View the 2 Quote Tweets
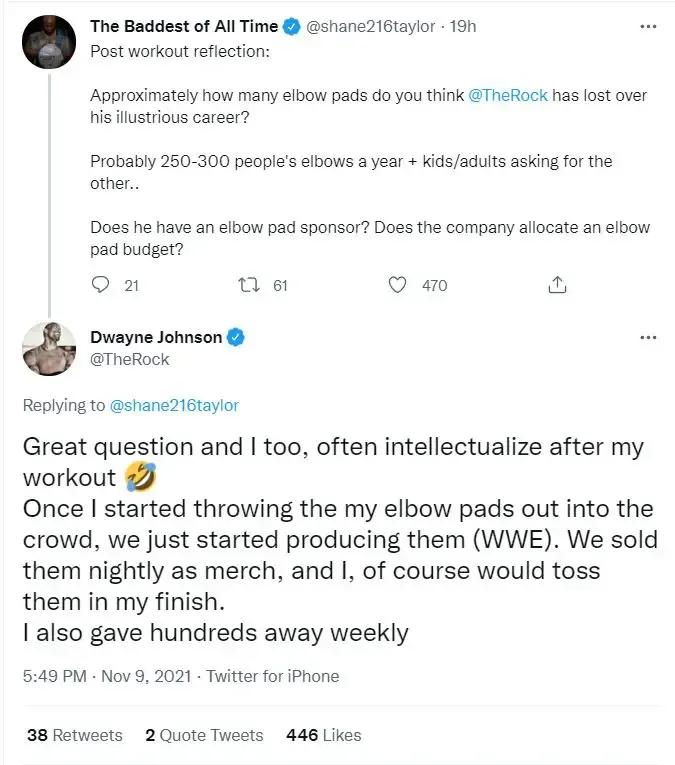 coord(204,735)
